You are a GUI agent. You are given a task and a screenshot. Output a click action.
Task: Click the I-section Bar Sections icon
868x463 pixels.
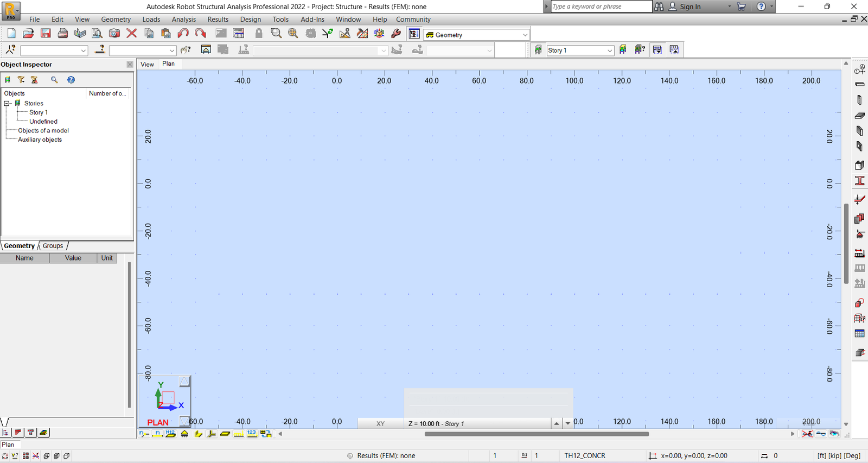860,181
